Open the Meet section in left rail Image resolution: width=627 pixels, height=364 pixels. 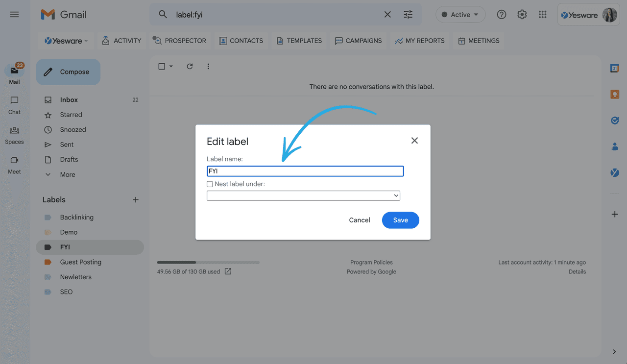click(x=14, y=164)
